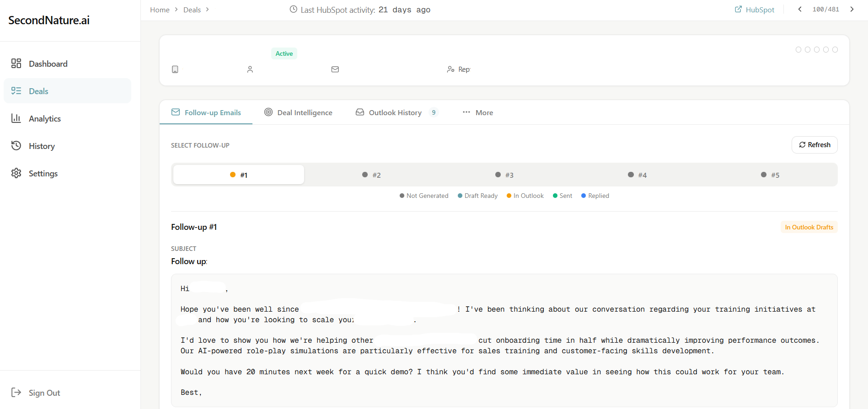This screenshot has width=868, height=409.
Task: Select follow-up #5
Action: pos(770,175)
